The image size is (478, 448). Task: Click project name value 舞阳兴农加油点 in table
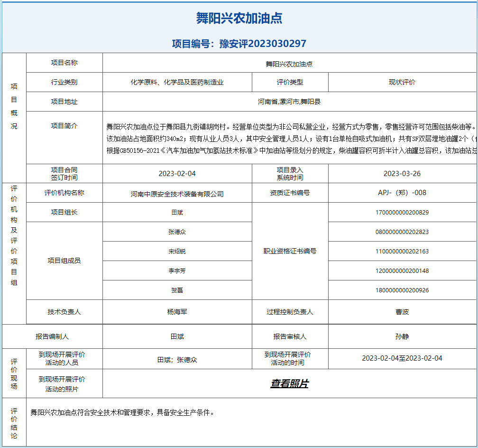click(289, 64)
